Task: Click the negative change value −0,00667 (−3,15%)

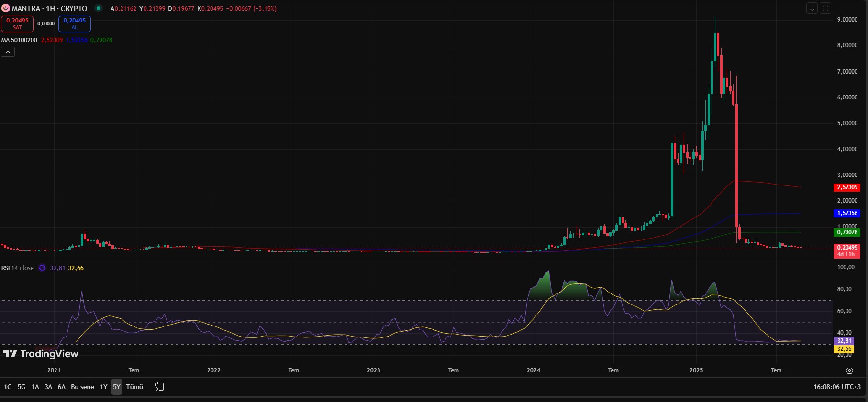Action: coord(251,9)
